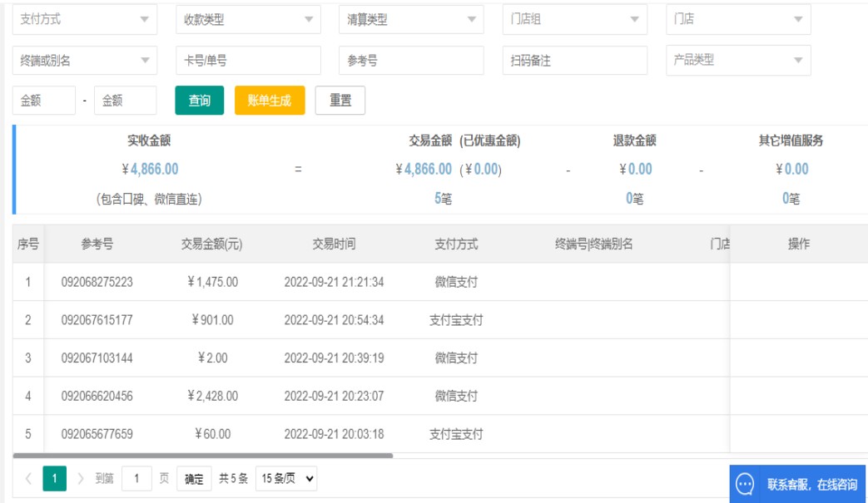This screenshot has height=503, width=868.
Task: Expand the 门店组 dropdown
Action: tap(574, 19)
